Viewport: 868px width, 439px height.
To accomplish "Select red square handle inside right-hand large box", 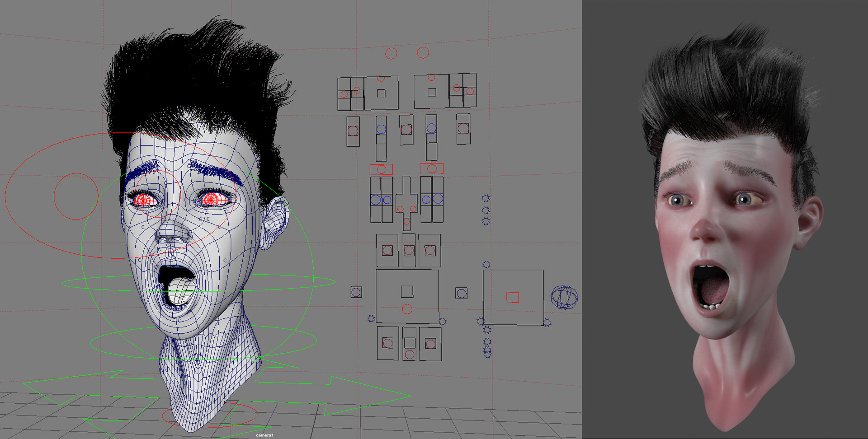I will coord(513,297).
